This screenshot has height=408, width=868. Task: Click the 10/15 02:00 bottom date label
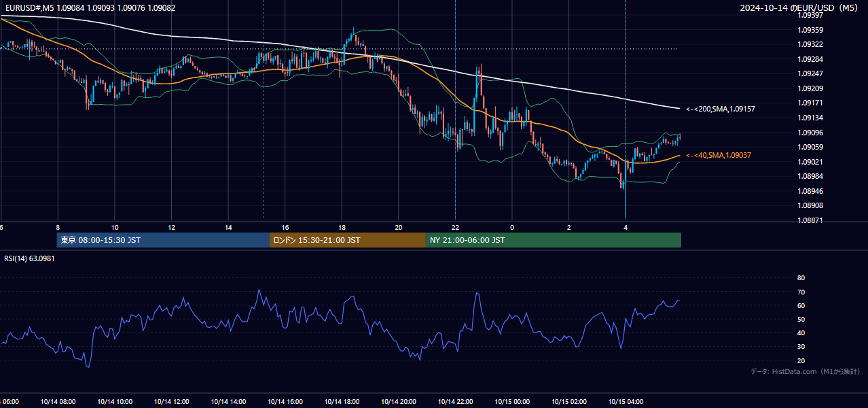[x=569, y=401]
